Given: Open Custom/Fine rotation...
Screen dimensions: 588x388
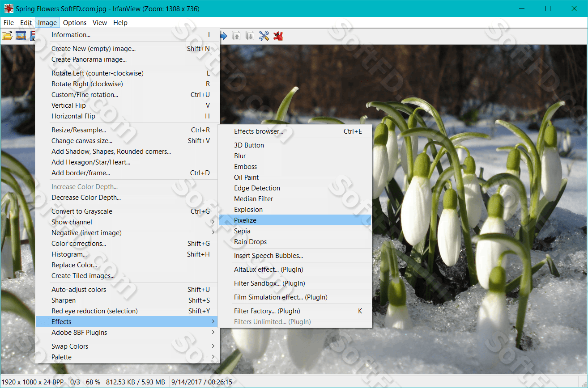Looking at the screenshot, I should pyautogui.click(x=128, y=95).
